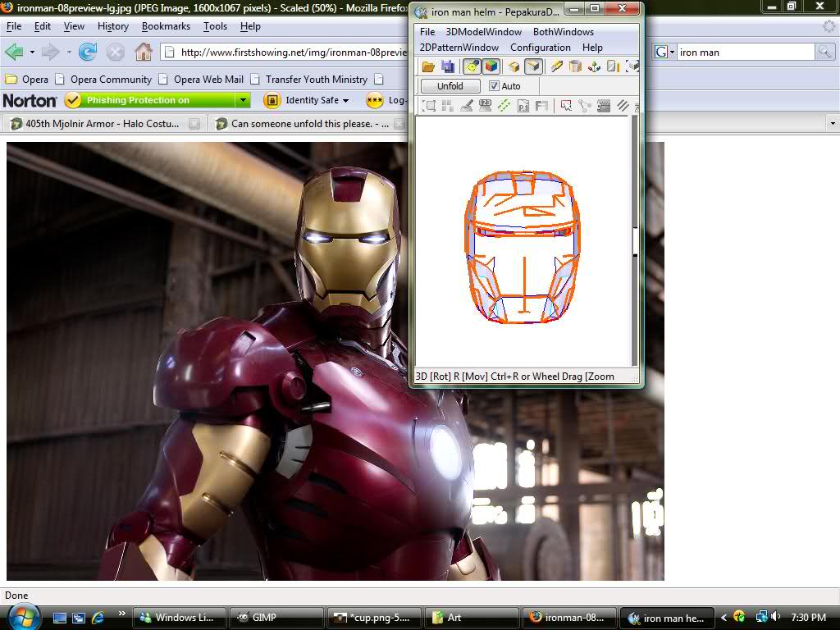Open the tab list dropdown arrow

point(832,123)
